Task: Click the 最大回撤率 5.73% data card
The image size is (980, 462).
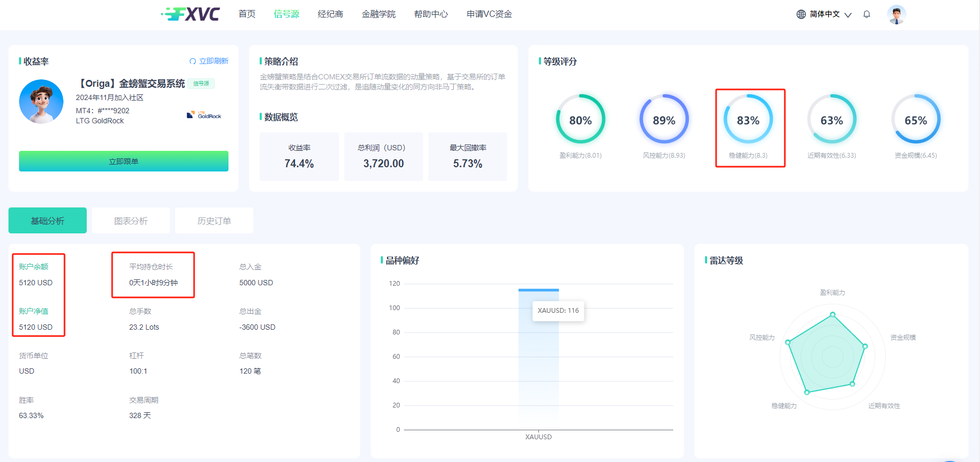Action: click(468, 157)
